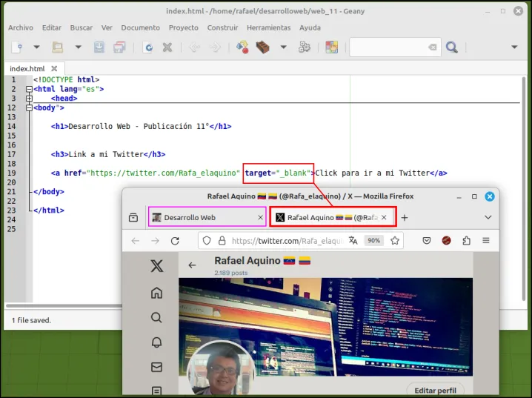Image resolution: width=532 pixels, height=398 pixels.
Task: Expand the recent files arrow beside Open
Action: point(78,47)
